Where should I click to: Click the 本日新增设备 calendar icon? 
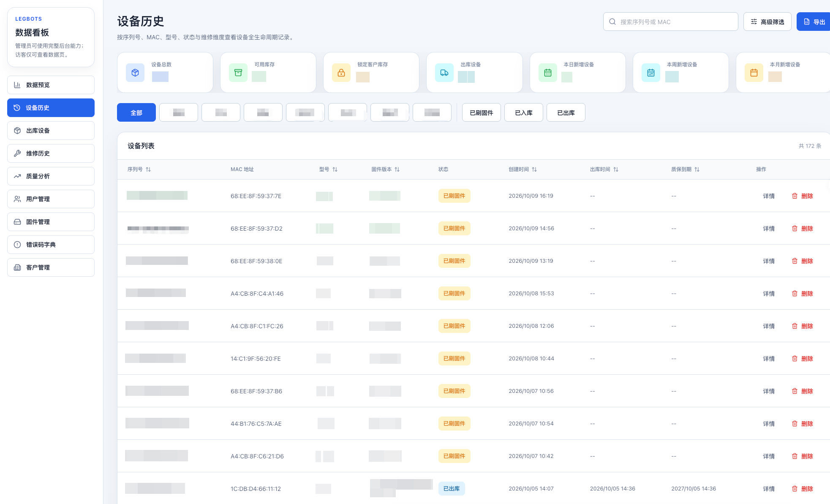pyautogui.click(x=548, y=73)
